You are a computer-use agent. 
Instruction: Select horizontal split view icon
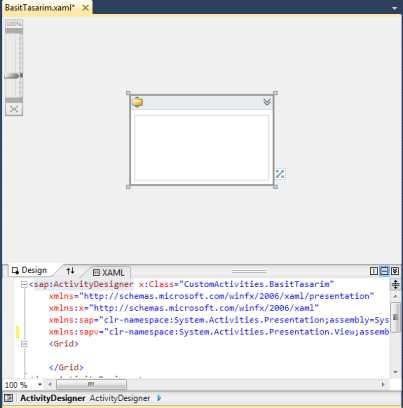[x=384, y=271]
